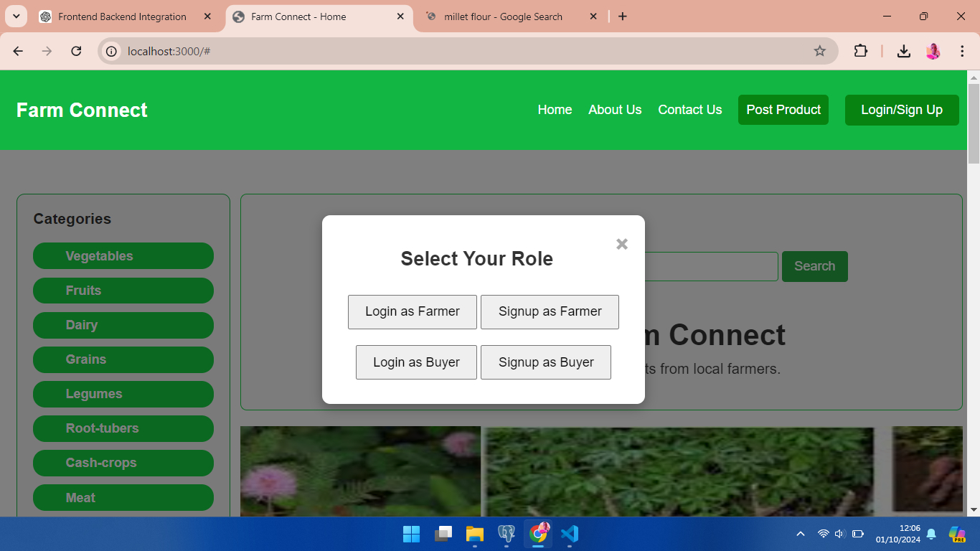
Task: Open Chrome Downloads icon
Action: coord(903,51)
